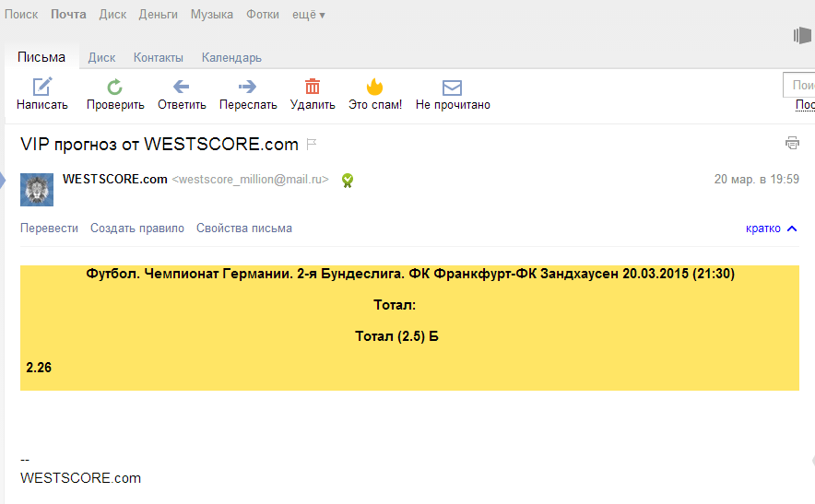
Task: Mark the email as spam with flame icon
Action: [374, 88]
